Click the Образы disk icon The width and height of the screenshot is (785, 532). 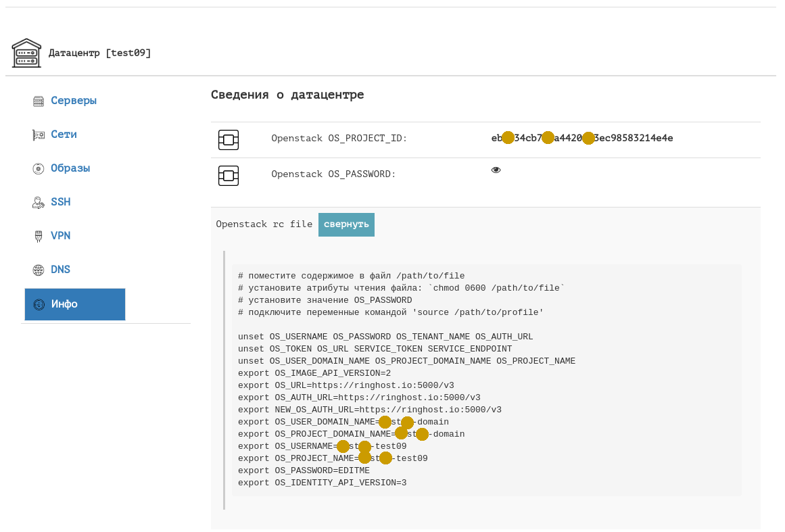39,169
